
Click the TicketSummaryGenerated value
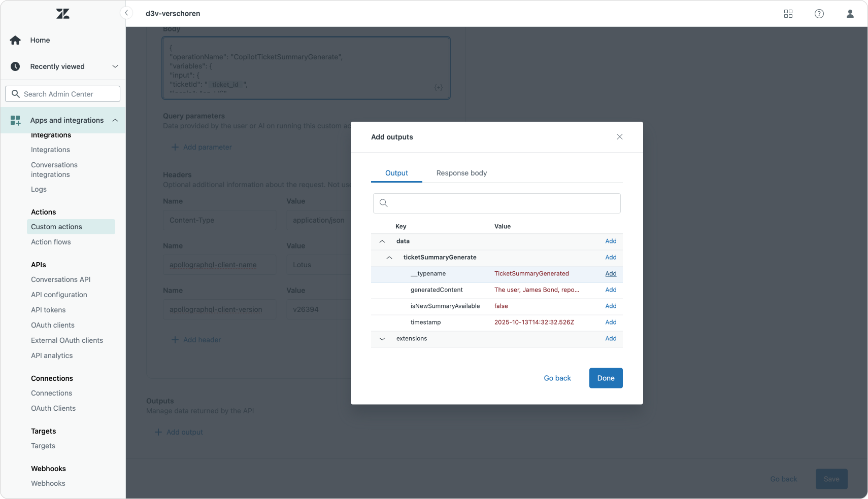[531, 274]
